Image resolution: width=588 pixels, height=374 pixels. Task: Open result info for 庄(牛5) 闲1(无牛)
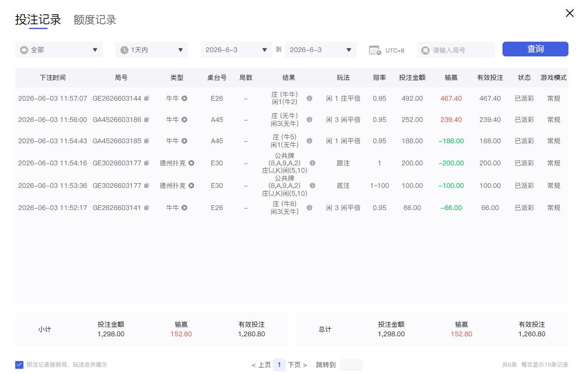point(310,141)
